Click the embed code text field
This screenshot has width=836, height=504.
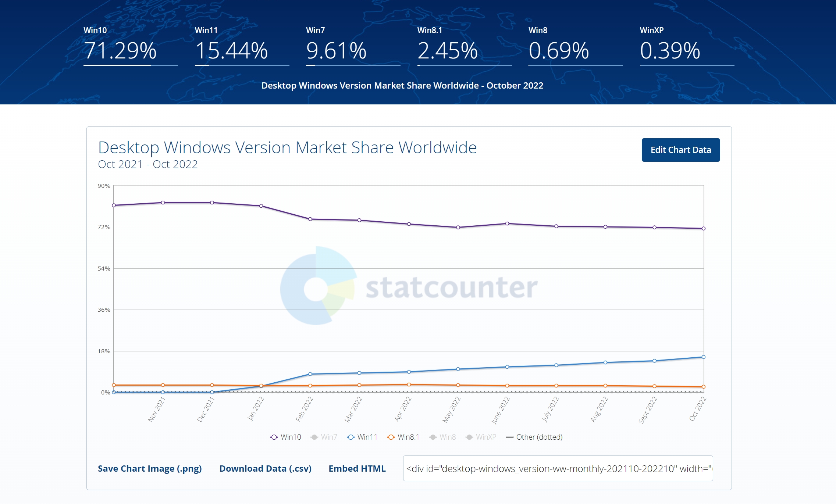[x=558, y=469]
